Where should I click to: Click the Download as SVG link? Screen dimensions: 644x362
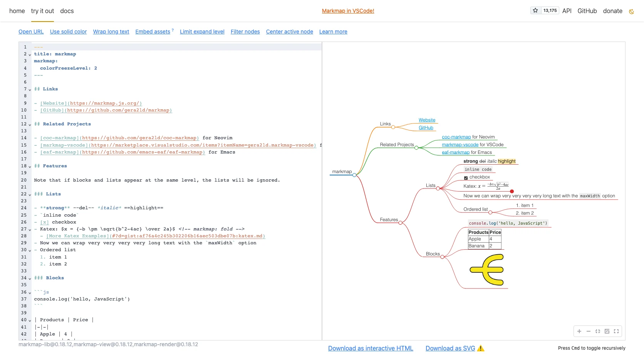[x=450, y=348]
